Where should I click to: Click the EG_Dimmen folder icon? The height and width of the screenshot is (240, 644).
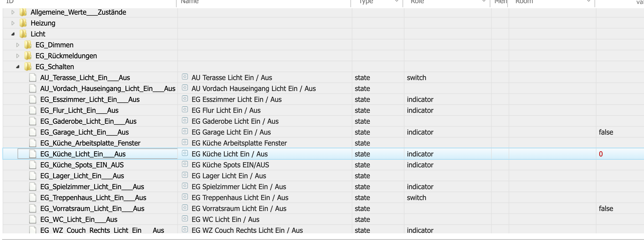(28, 45)
